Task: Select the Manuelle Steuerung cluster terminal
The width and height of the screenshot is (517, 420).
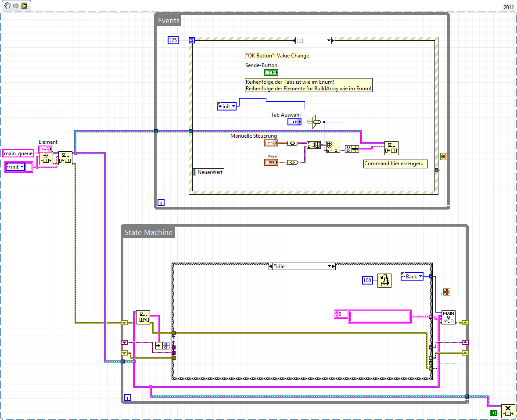Action: [271, 143]
